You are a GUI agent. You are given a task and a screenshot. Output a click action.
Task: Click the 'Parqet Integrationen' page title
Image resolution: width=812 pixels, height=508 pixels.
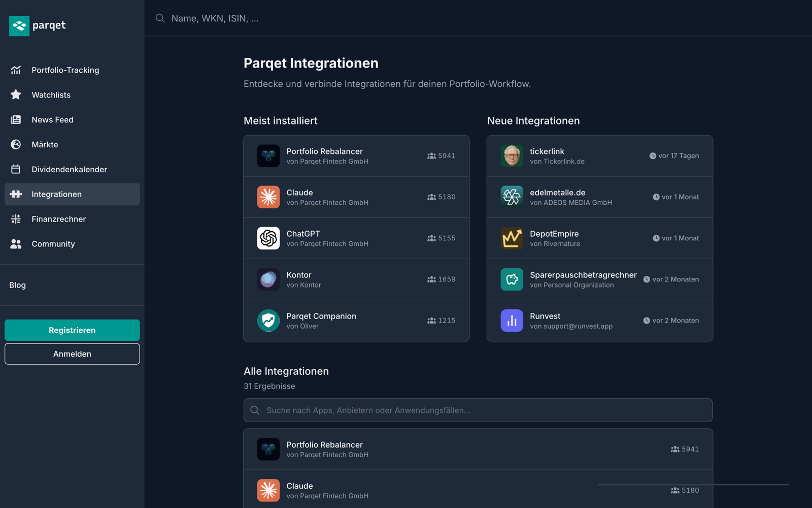point(311,63)
